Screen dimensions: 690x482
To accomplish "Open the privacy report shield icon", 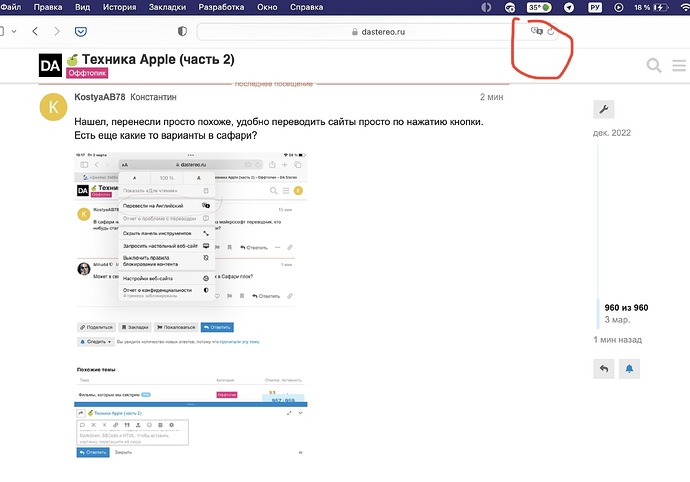I will pyautogui.click(x=182, y=31).
